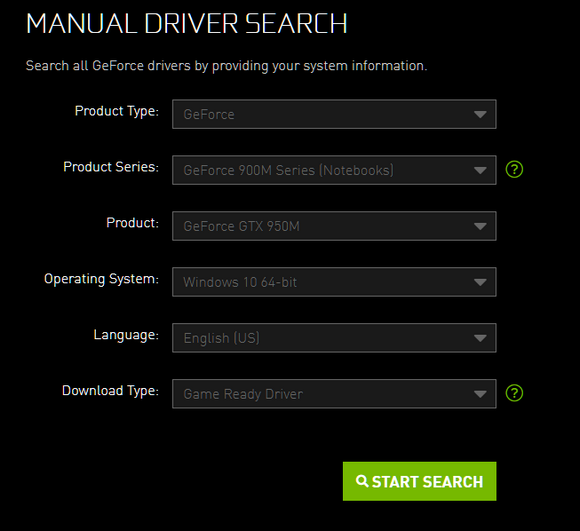Click the 'MANUAL DRIVER SEARCH' heading
580x531 pixels.
pos(187,24)
